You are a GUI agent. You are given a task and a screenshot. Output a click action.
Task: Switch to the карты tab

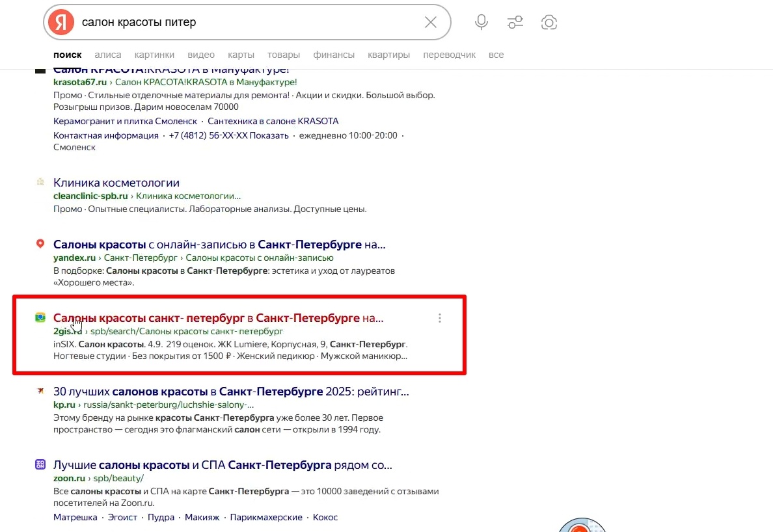pyautogui.click(x=241, y=55)
